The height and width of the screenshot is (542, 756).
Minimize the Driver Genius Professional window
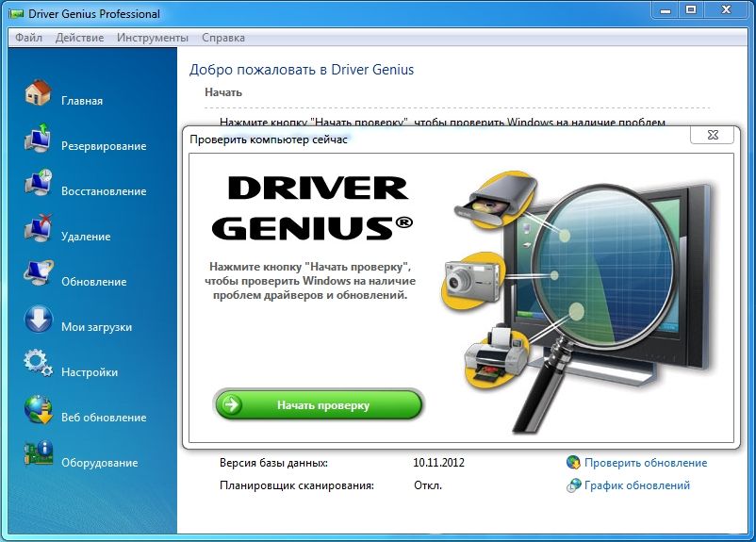(666, 9)
